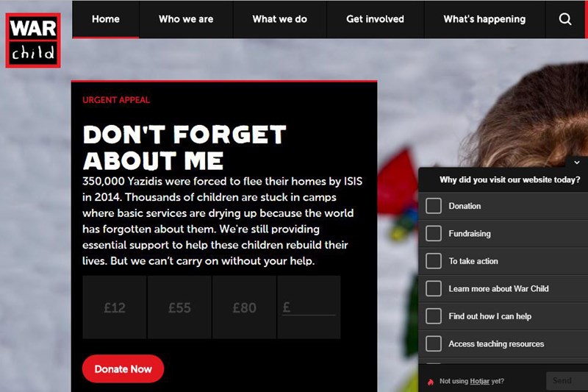Collapse the survey with chevron arrow
This screenshot has width=588, height=392.
(x=577, y=163)
